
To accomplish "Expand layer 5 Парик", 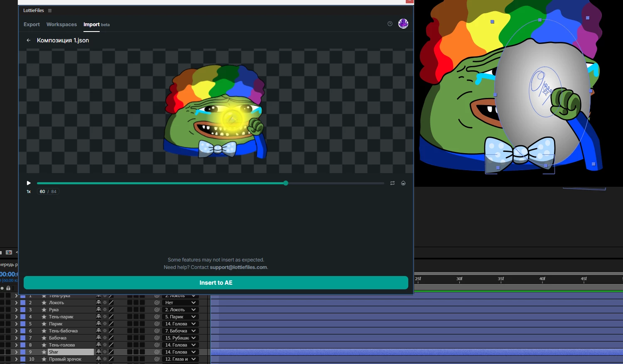I will pyautogui.click(x=16, y=324).
